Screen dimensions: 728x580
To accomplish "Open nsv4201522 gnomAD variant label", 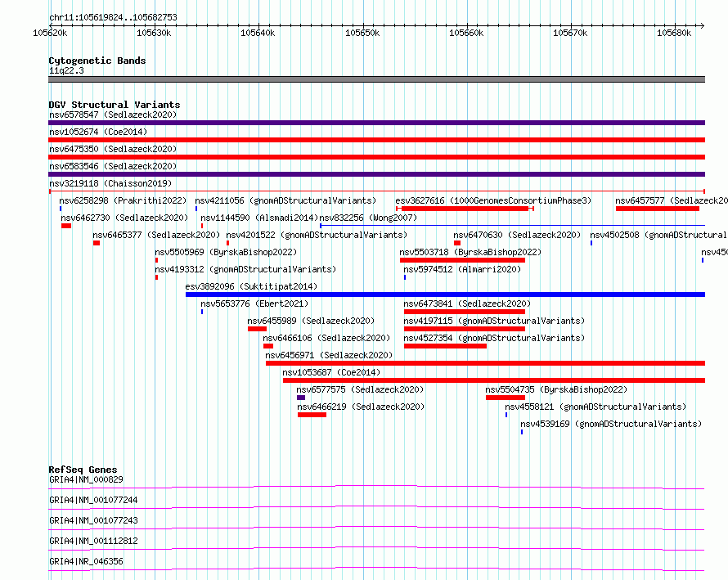I will (317, 235).
